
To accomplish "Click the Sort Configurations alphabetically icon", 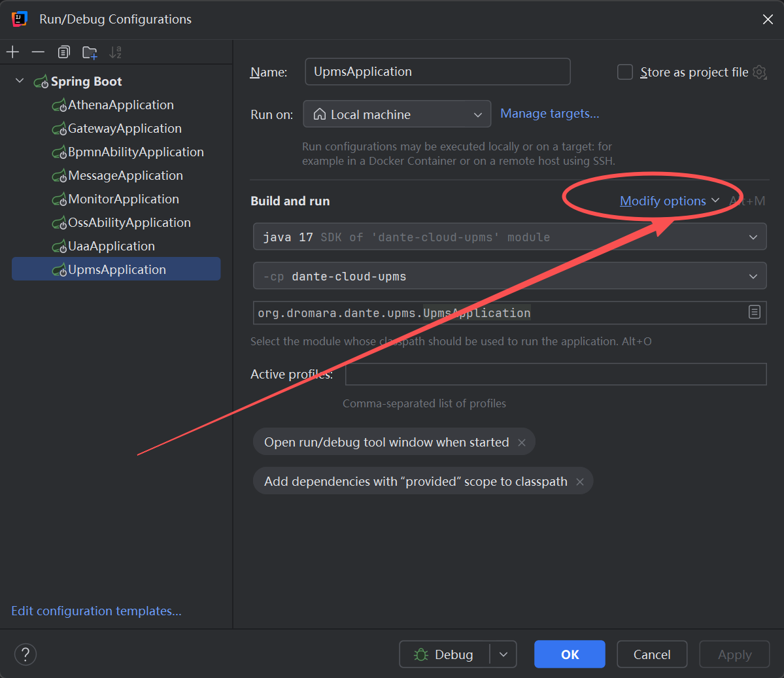I will (x=115, y=52).
